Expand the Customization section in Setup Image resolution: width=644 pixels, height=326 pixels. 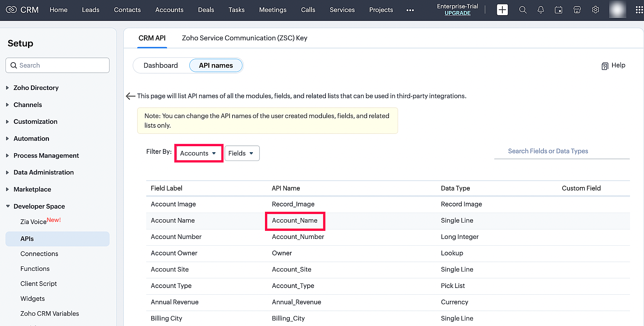pyautogui.click(x=35, y=122)
